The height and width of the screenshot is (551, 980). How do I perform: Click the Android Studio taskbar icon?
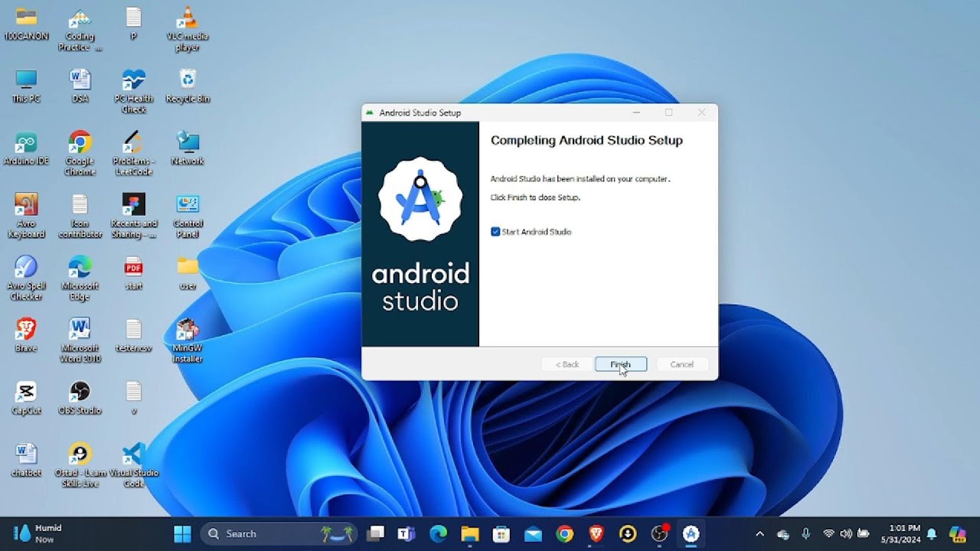(691, 533)
